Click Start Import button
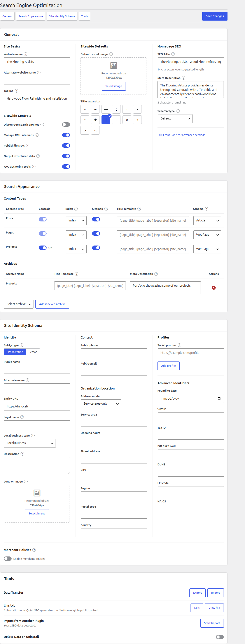Screen dimensions: 245x644 click(212, 623)
